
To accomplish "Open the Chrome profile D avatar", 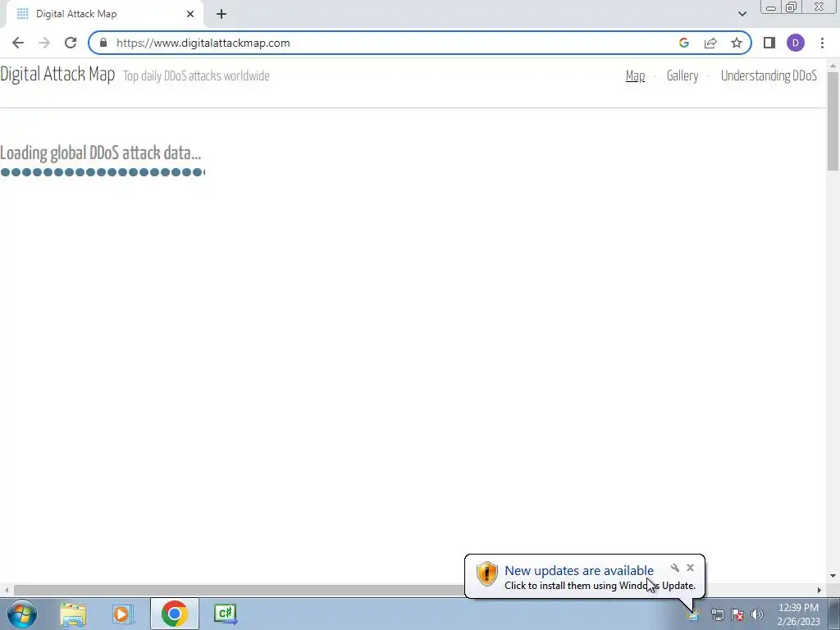I will coord(796,43).
